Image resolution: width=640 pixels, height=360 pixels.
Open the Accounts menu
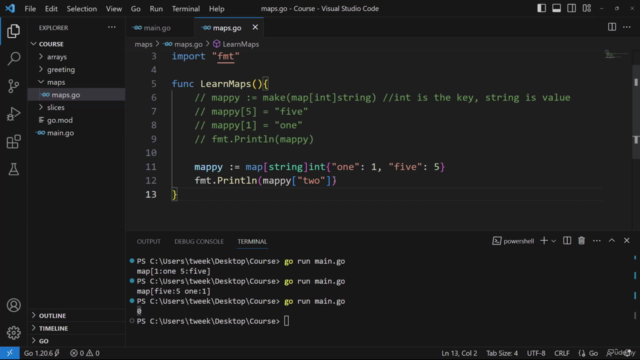(13, 305)
